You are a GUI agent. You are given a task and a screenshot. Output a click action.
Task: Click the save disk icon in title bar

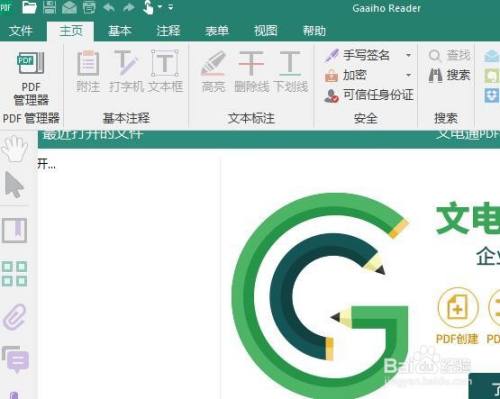point(50,7)
